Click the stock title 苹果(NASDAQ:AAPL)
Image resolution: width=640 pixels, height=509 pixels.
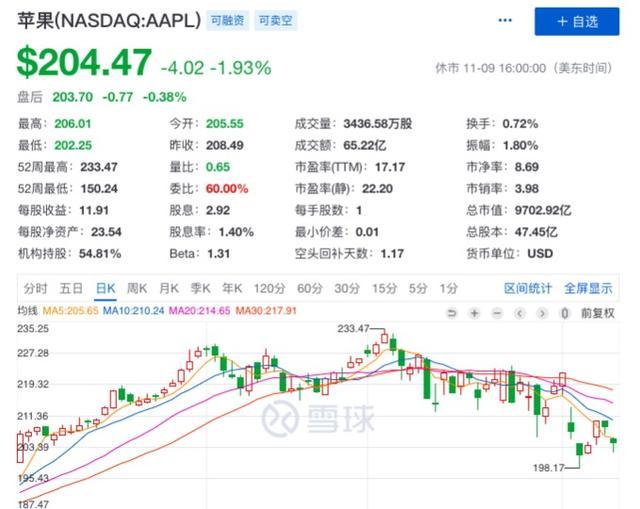click(x=109, y=21)
